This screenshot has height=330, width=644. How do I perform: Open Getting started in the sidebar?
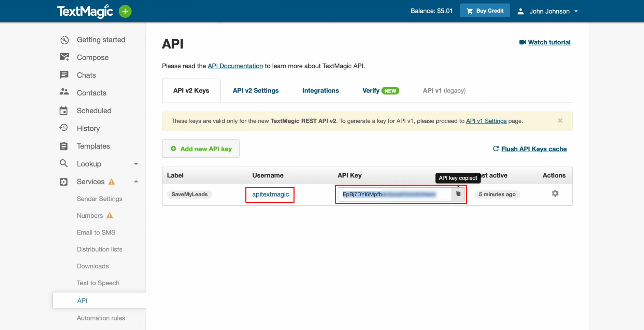point(101,40)
